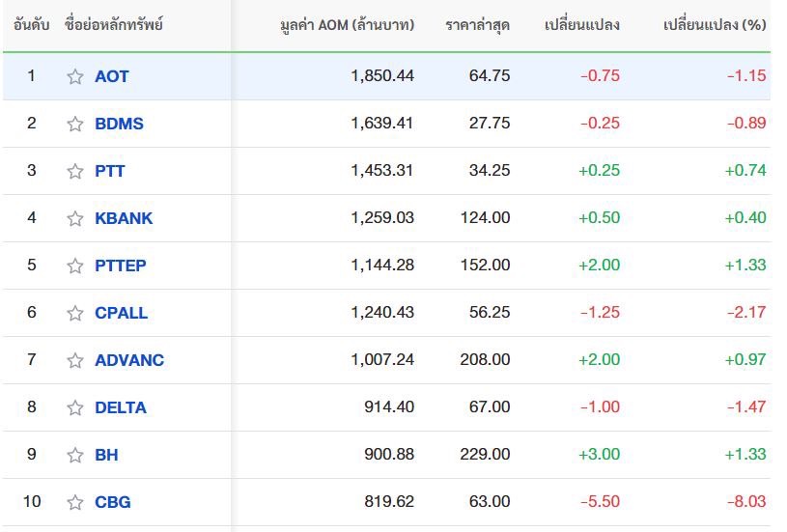Toggle the favorite star for PTT
Image resolution: width=787 pixels, height=532 pixels.
coord(75,171)
